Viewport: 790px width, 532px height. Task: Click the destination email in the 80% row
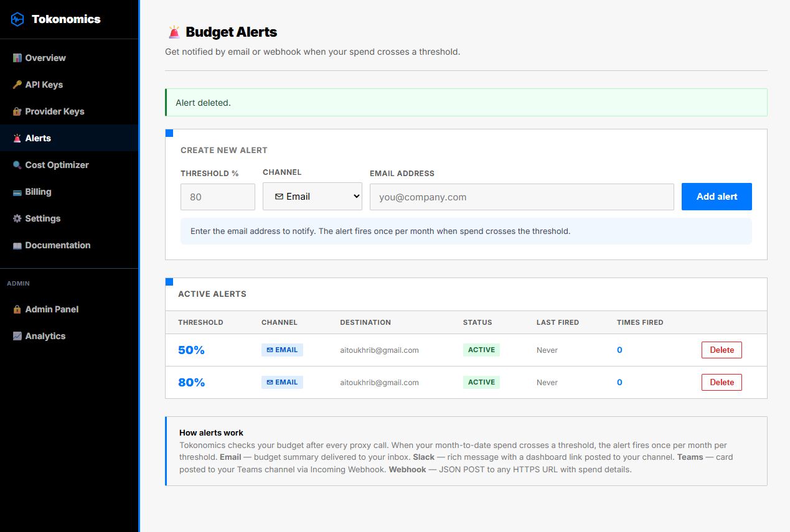pos(379,383)
